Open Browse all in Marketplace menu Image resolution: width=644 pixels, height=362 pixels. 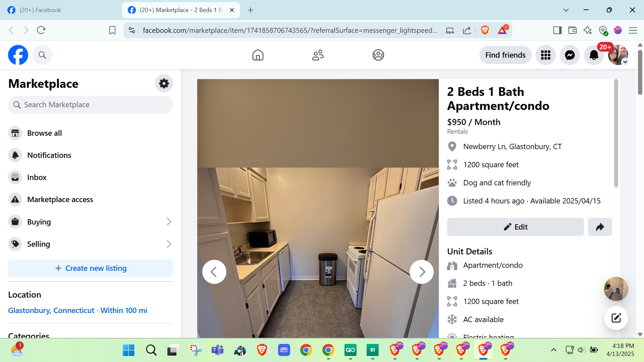click(x=44, y=133)
